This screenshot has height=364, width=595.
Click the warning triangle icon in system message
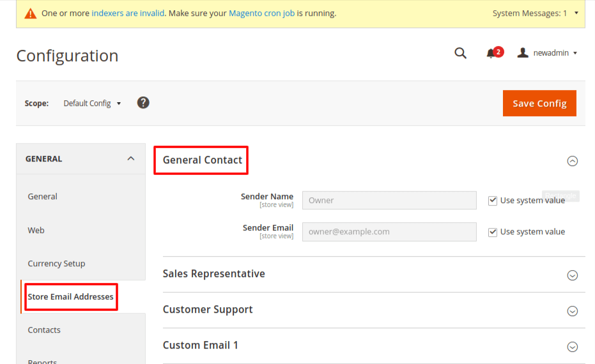[x=30, y=13]
